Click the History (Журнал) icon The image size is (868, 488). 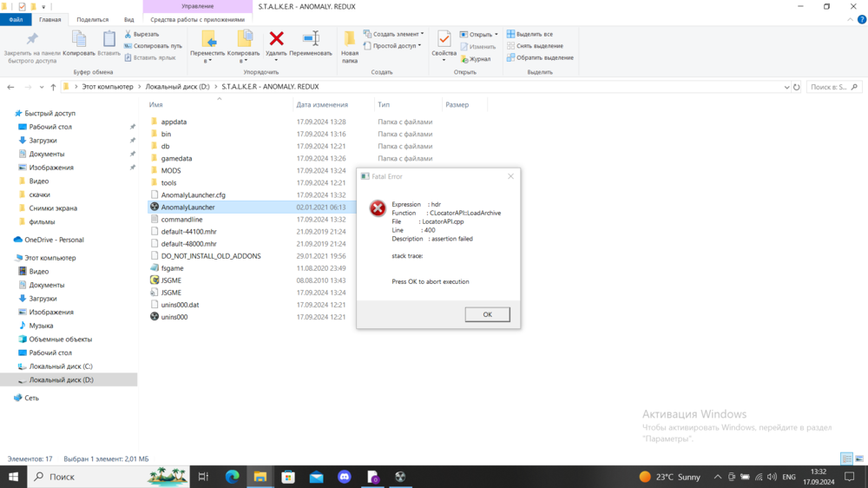click(x=464, y=59)
